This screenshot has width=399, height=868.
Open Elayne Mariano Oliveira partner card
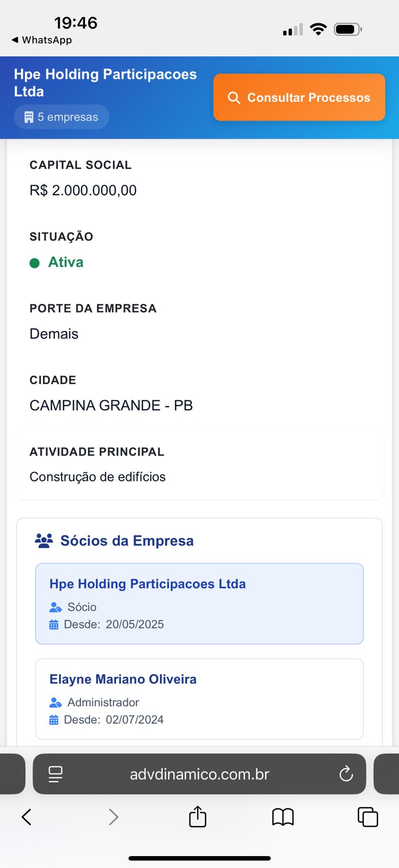click(199, 699)
